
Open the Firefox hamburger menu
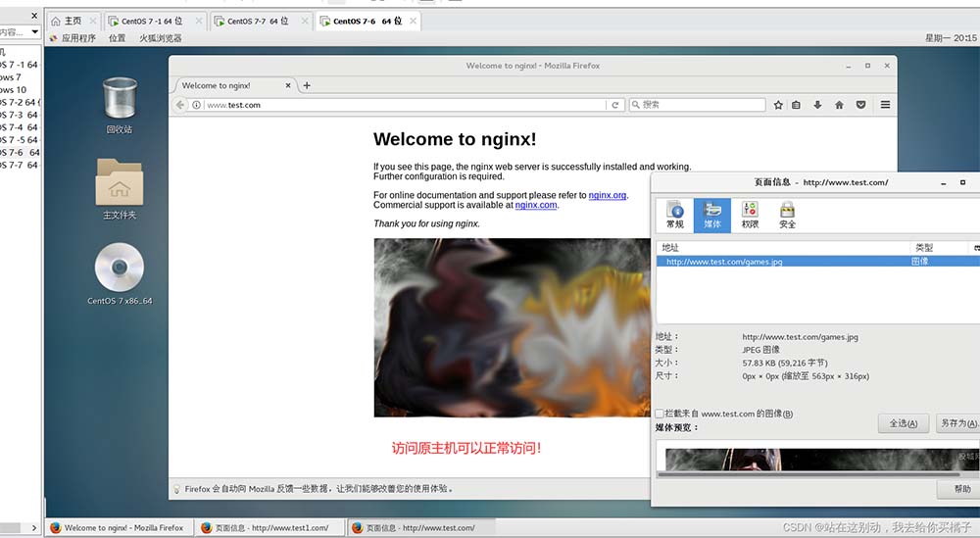[885, 105]
